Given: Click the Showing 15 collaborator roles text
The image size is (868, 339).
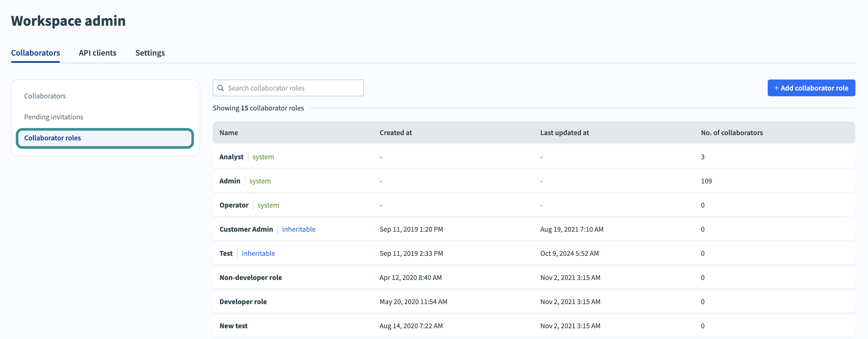Looking at the screenshot, I should (258, 108).
